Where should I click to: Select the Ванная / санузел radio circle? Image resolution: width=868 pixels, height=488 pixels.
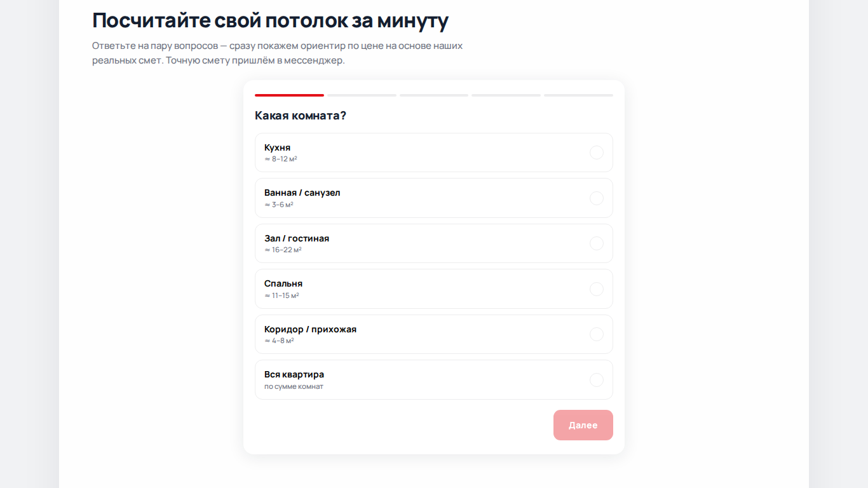(596, 198)
